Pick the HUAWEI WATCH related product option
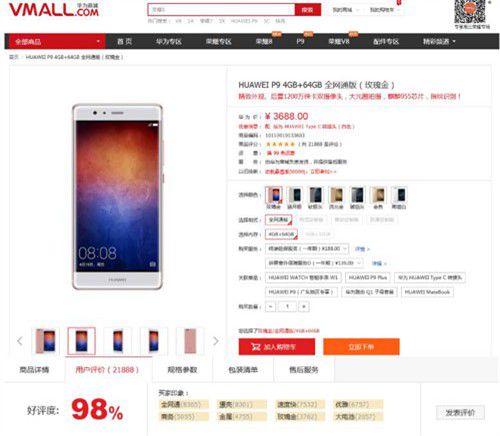 click(x=303, y=277)
